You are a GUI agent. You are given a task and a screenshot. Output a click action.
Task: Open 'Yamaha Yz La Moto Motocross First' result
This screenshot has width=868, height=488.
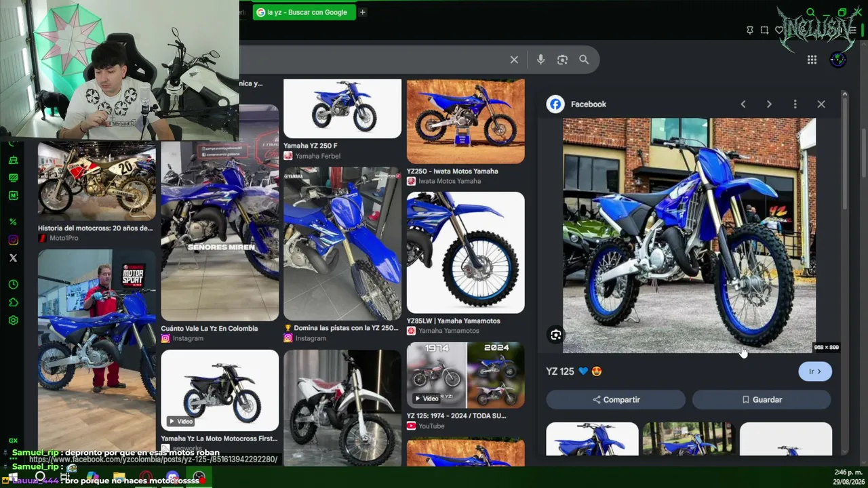[x=220, y=439]
